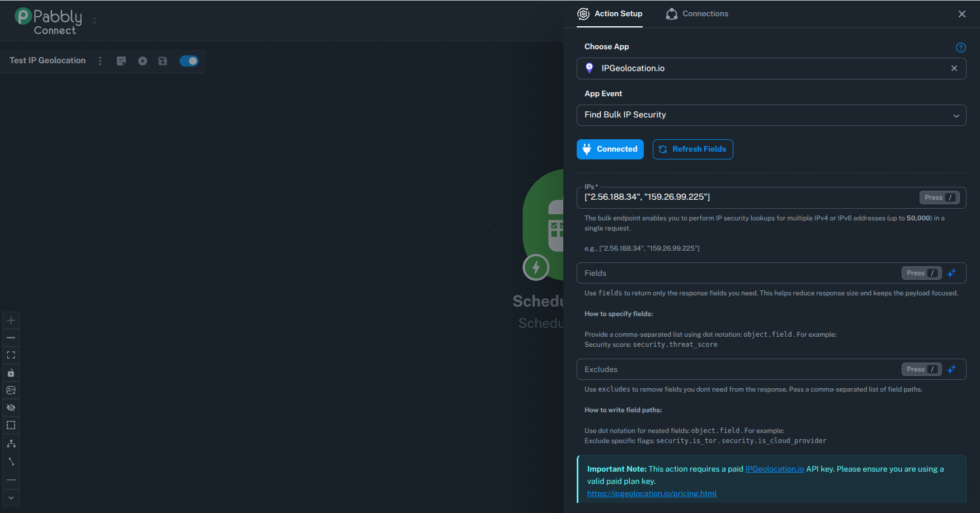The height and width of the screenshot is (513, 980).
Task: Activate the dashed selection box tool
Action: (x=11, y=425)
